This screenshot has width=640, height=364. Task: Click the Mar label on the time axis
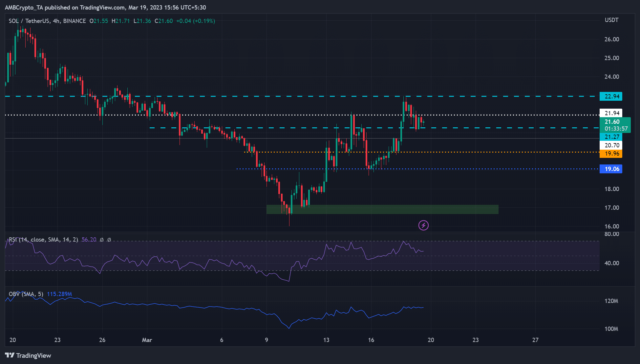click(147, 340)
